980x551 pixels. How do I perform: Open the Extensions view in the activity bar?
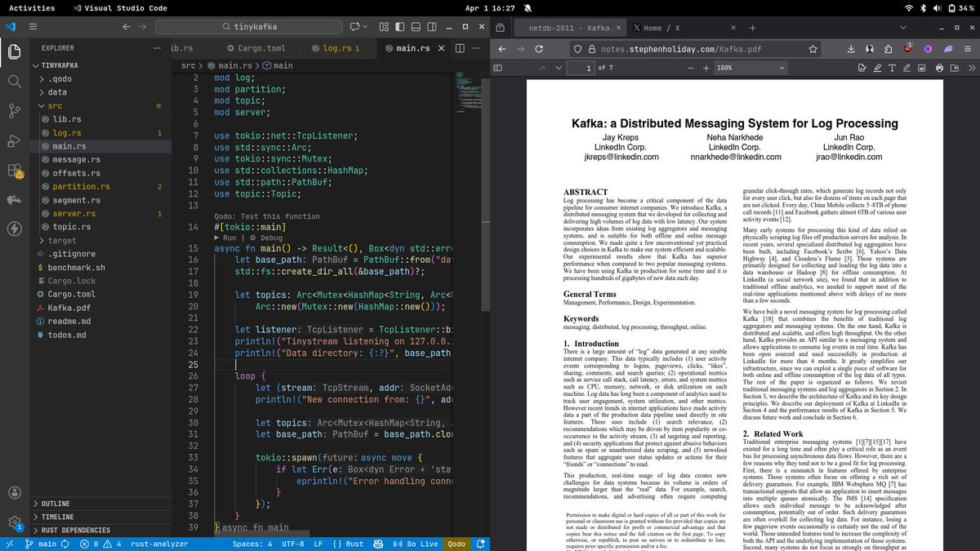point(14,171)
